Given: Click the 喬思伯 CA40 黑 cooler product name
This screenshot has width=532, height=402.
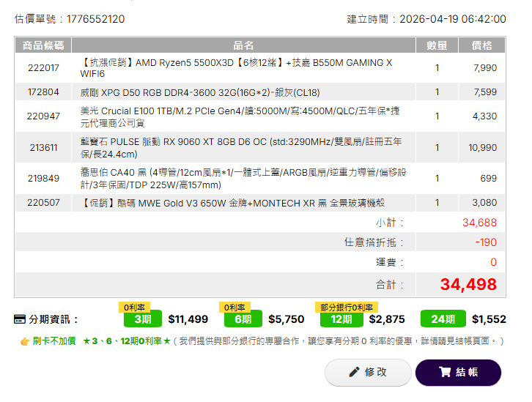Looking at the screenshot, I should [x=243, y=179].
